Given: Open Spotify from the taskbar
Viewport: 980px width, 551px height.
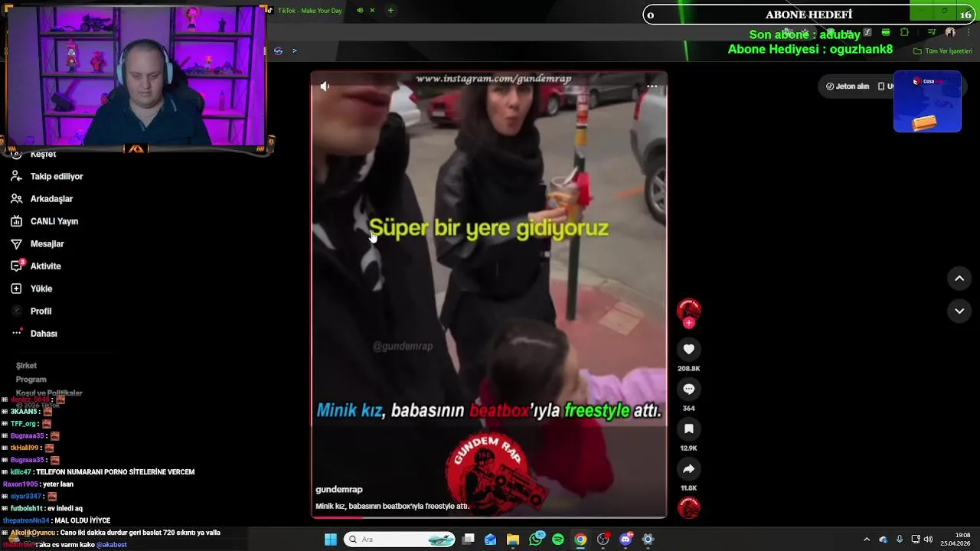Looking at the screenshot, I should (x=558, y=540).
